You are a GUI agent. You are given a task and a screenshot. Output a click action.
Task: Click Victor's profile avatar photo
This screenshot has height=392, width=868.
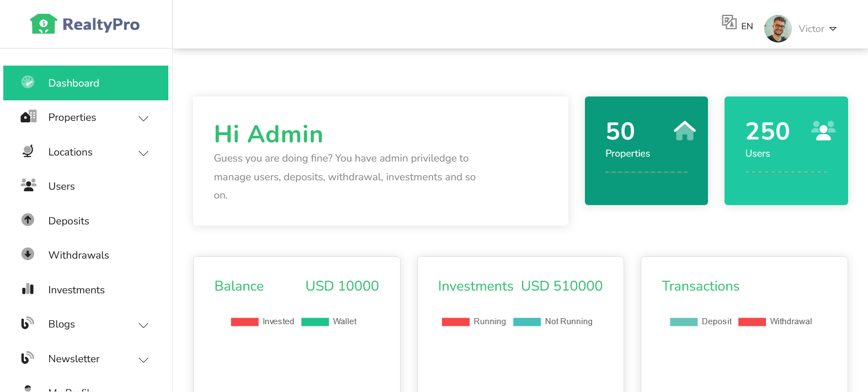(778, 29)
